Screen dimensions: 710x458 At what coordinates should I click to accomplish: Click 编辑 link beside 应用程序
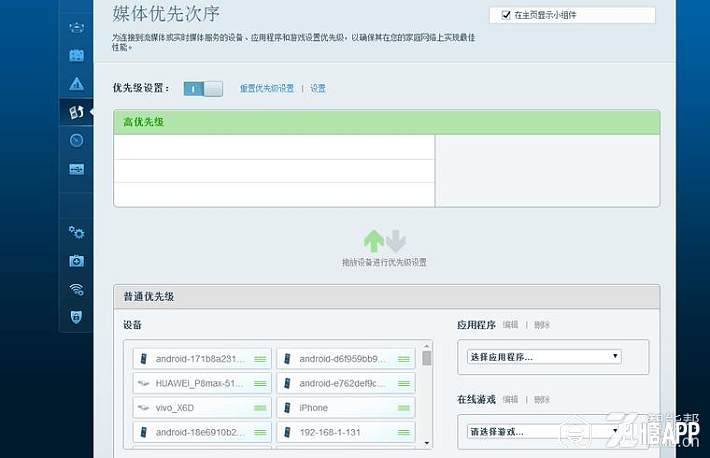tap(510, 325)
